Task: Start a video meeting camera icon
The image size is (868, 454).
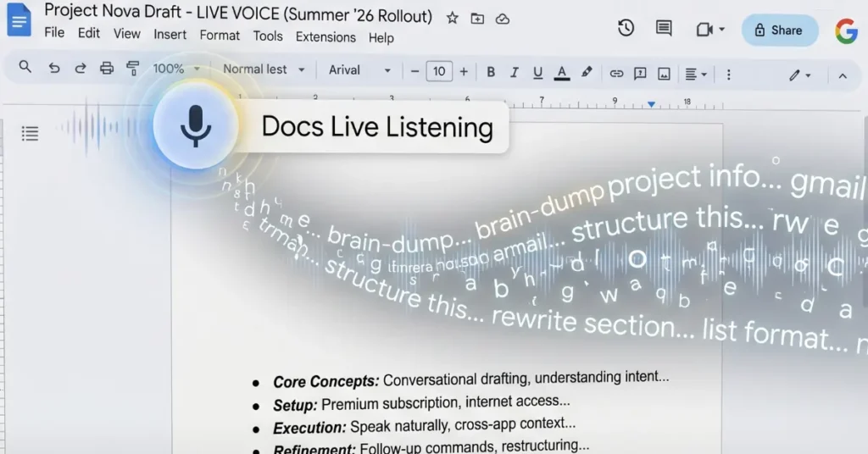Action: pos(704,30)
